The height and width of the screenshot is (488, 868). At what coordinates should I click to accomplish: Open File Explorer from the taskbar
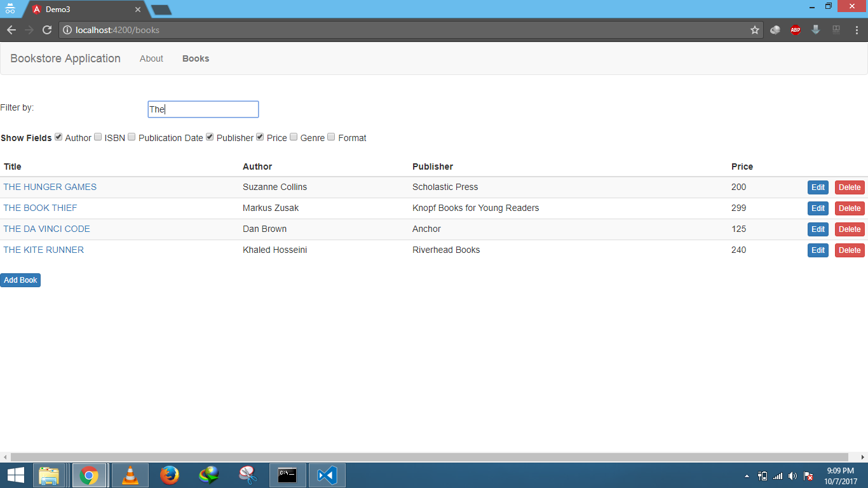tap(49, 475)
